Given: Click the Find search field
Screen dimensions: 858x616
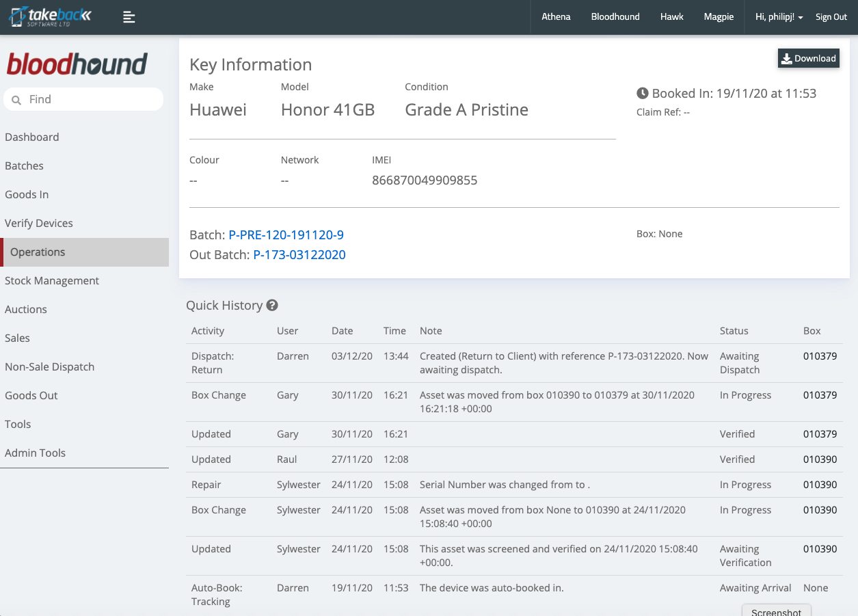Looking at the screenshot, I should (x=83, y=99).
